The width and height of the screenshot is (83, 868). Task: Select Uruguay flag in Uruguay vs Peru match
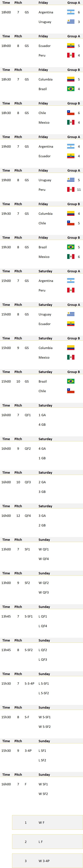coord(71,180)
